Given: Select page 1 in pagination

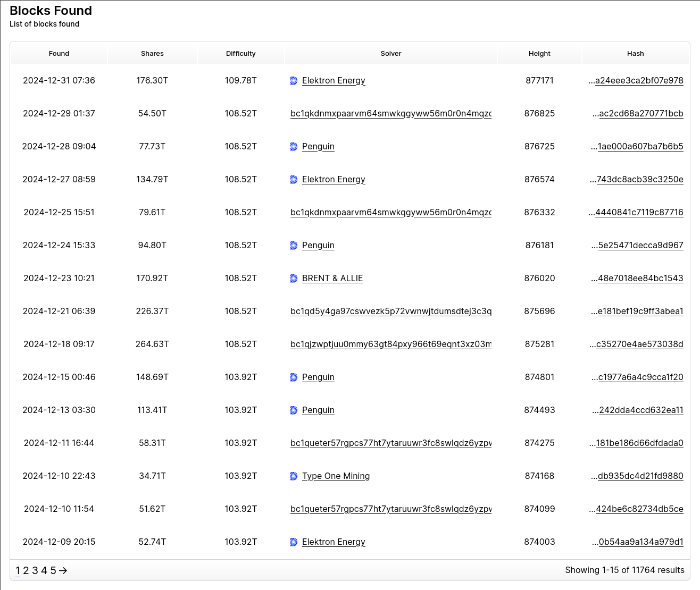Looking at the screenshot, I should point(18,570).
